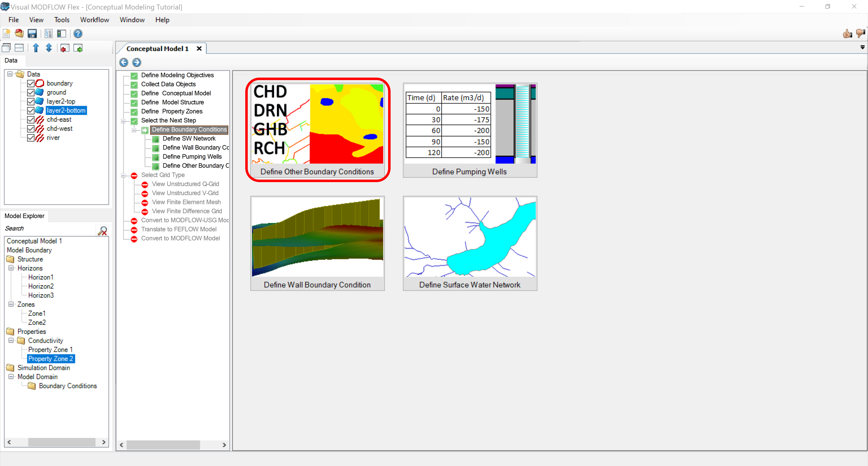Uncheck the river data object checkbox
This screenshot has width=868, height=466.
coord(31,138)
